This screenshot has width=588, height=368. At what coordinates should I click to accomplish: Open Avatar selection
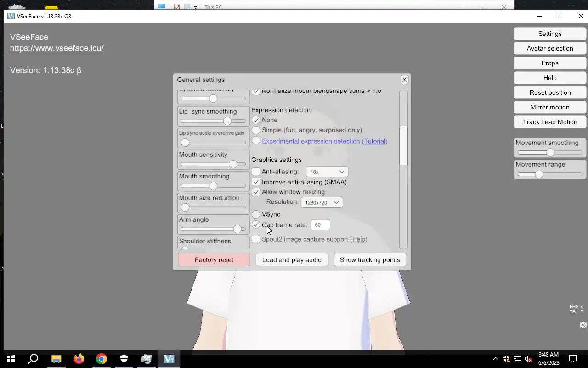coord(550,48)
